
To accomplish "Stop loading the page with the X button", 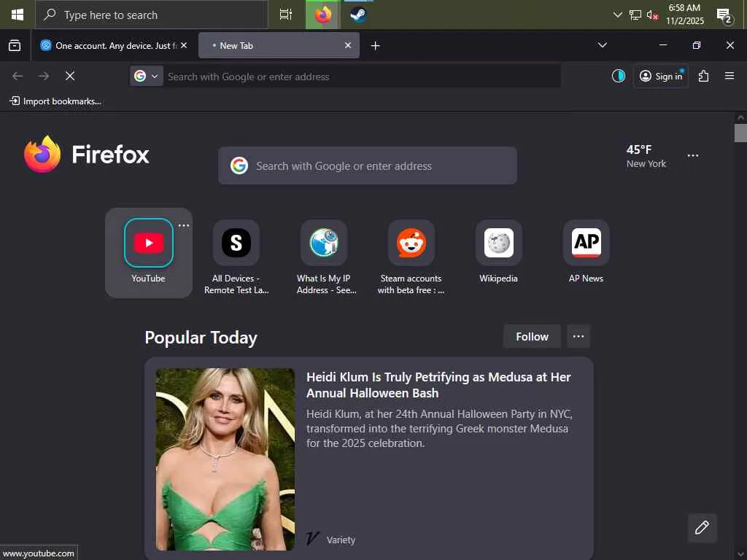I will [x=70, y=76].
